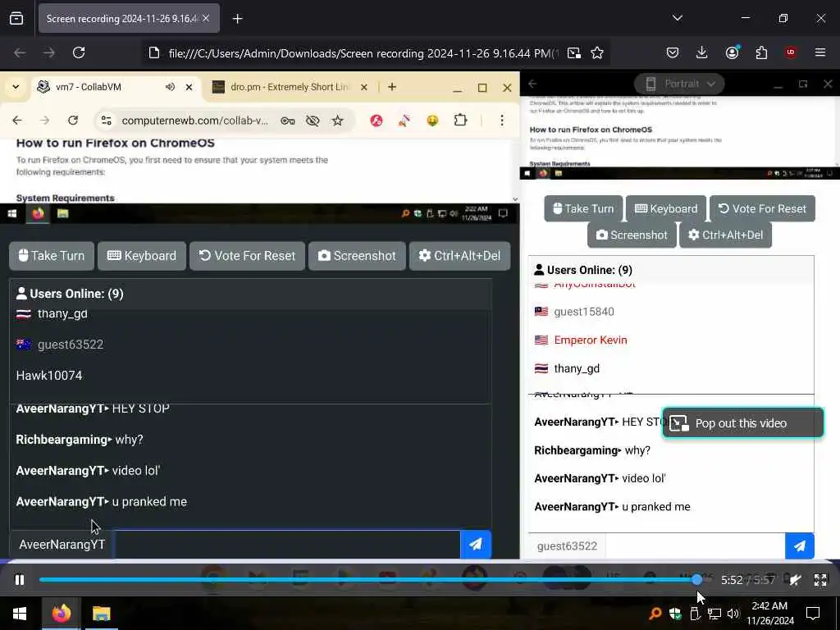Viewport: 840px width, 630px height.
Task: Toggle mute on the video player
Action: pos(796,580)
